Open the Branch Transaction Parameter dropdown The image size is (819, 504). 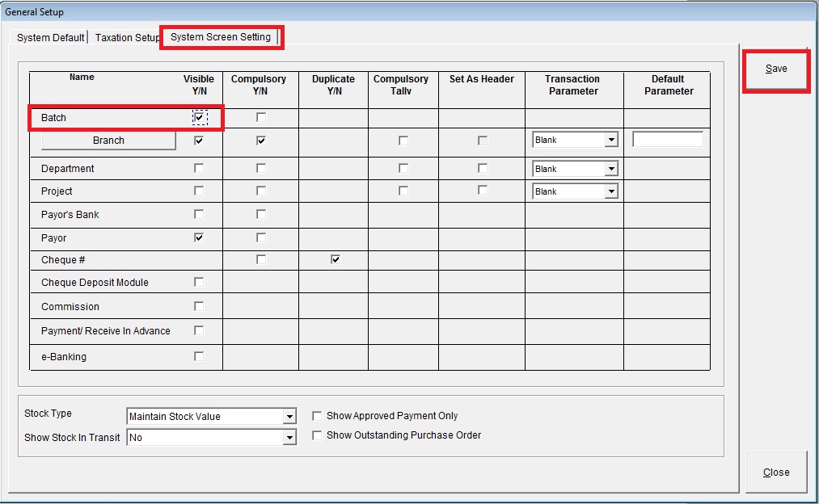(x=611, y=141)
